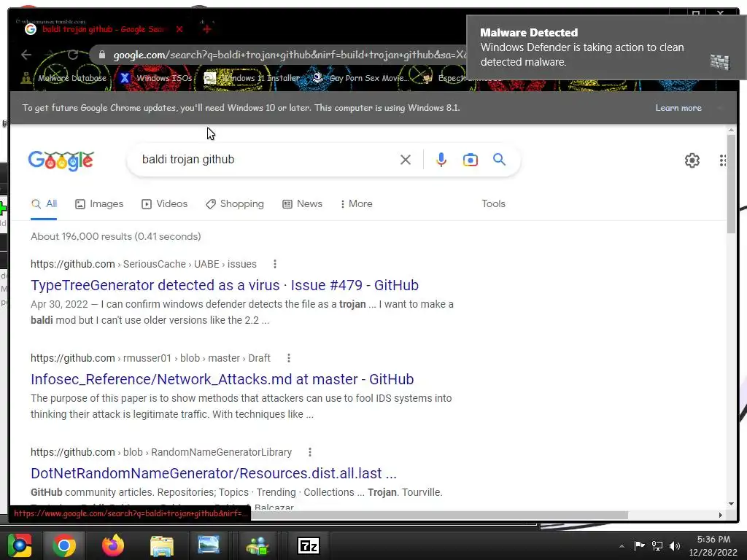Open search Tools options
The width and height of the screenshot is (747, 560).
tap(493, 204)
